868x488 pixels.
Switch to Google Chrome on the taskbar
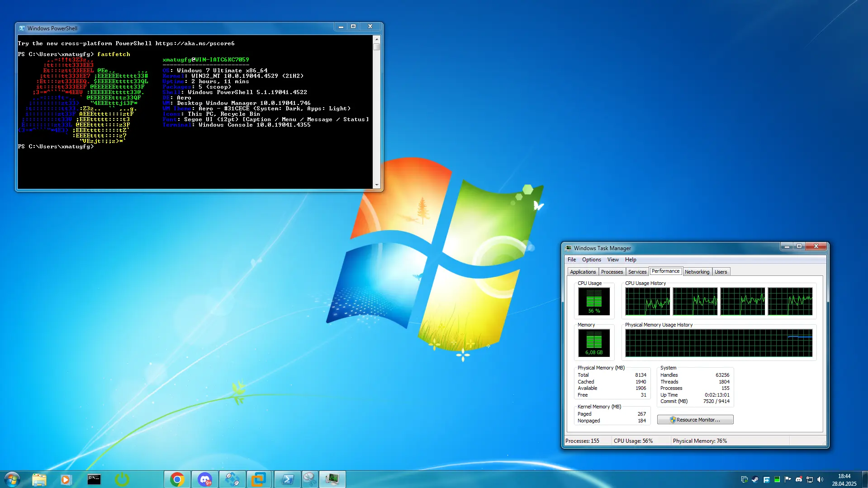coord(177,479)
